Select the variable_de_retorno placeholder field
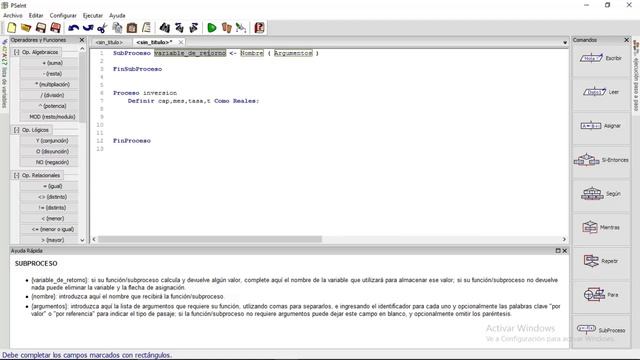The image size is (640, 360). (x=190, y=53)
